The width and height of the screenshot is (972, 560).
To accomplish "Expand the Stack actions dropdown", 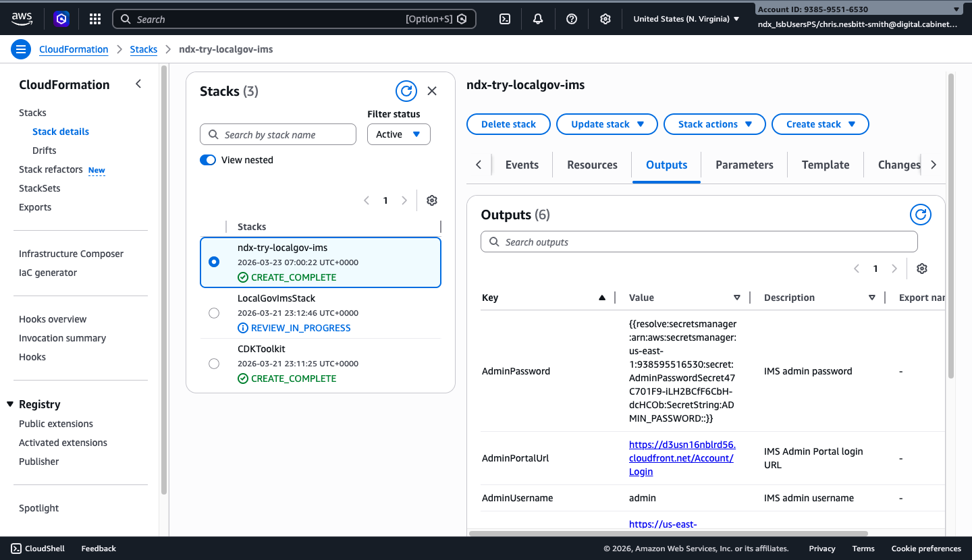I will tap(714, 124).
